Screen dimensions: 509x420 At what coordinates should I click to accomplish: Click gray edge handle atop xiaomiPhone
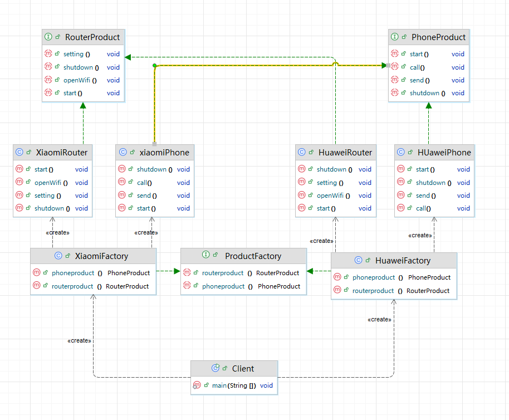pyautogui.click(x=154, y=144)
